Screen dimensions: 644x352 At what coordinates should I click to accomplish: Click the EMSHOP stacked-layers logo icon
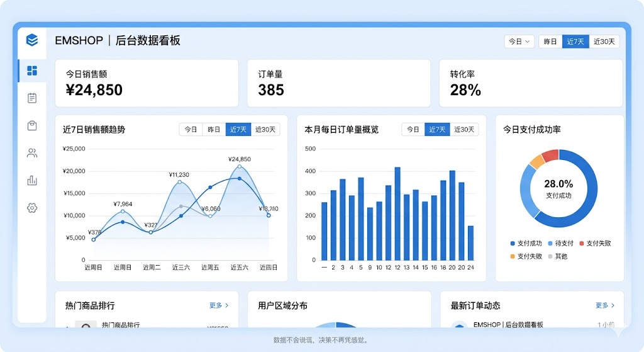coord(32,40)
